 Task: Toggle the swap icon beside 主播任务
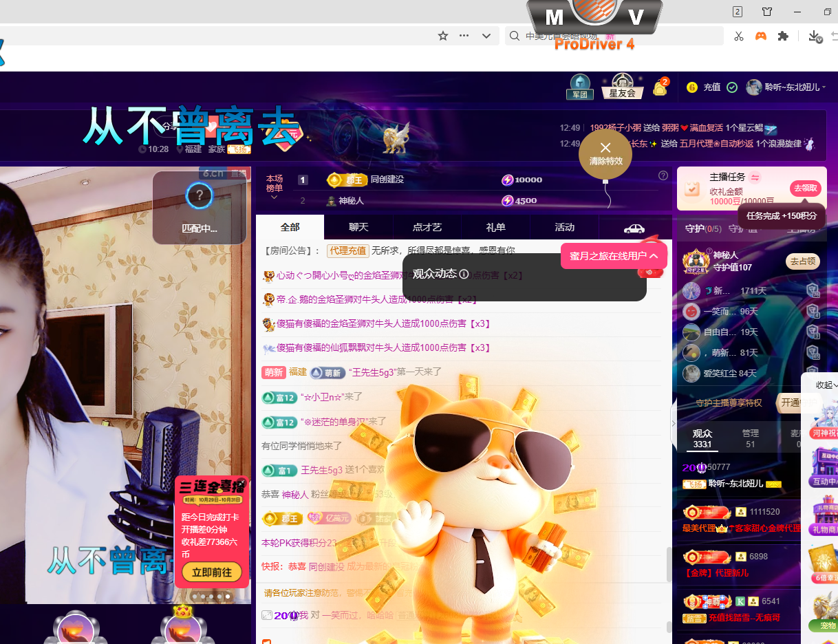[755, 178]
